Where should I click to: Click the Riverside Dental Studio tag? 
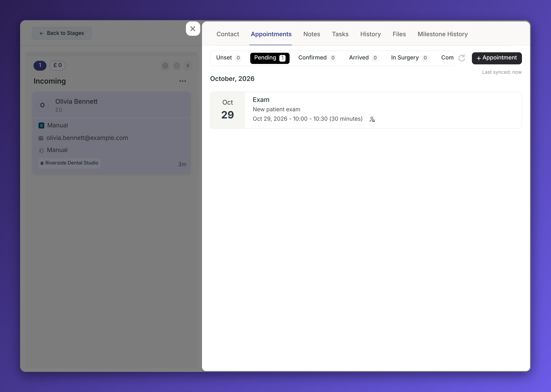(69, 163)
